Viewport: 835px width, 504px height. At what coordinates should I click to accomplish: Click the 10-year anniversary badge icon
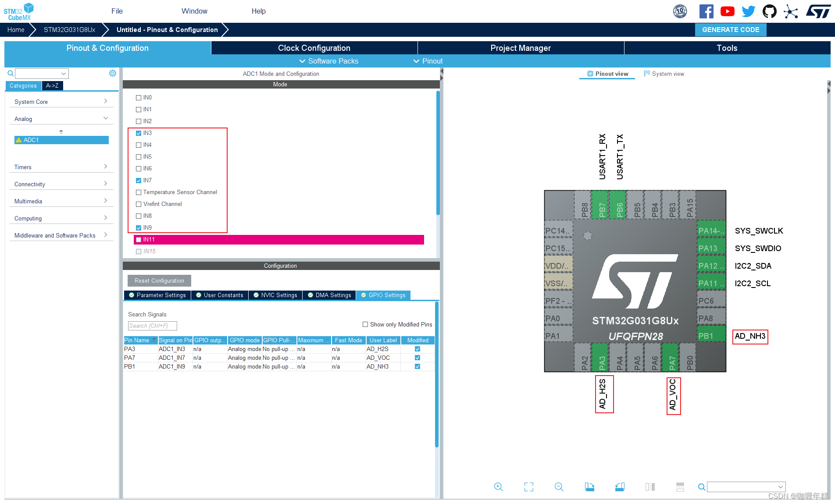click(x=680, y=11)
